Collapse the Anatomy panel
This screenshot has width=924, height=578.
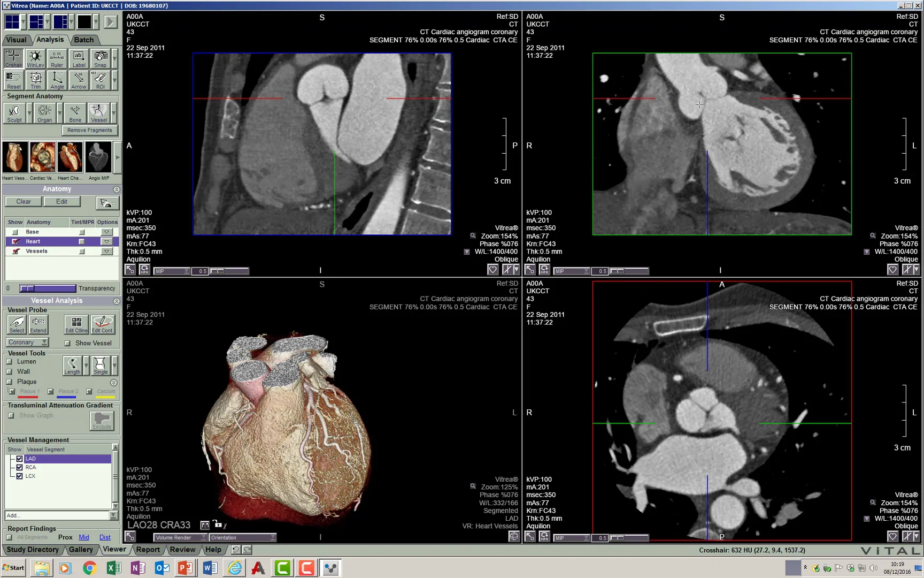(x=116, y=189)
